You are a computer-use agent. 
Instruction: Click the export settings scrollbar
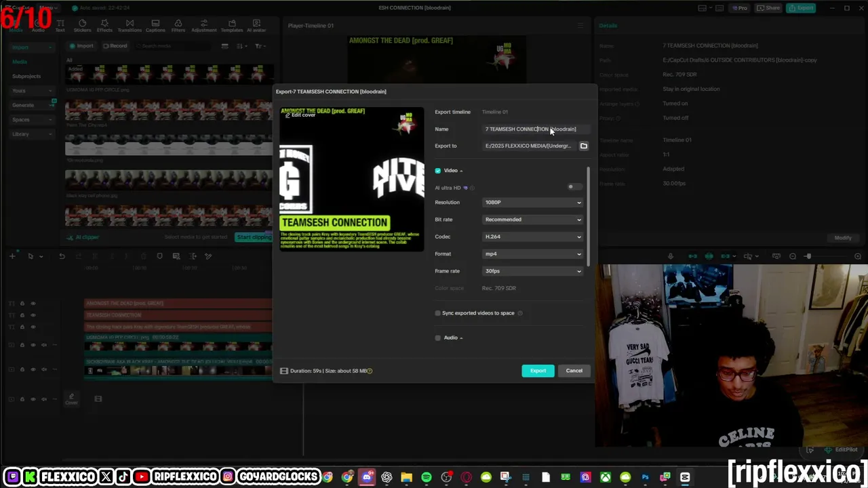click(588, 216)
